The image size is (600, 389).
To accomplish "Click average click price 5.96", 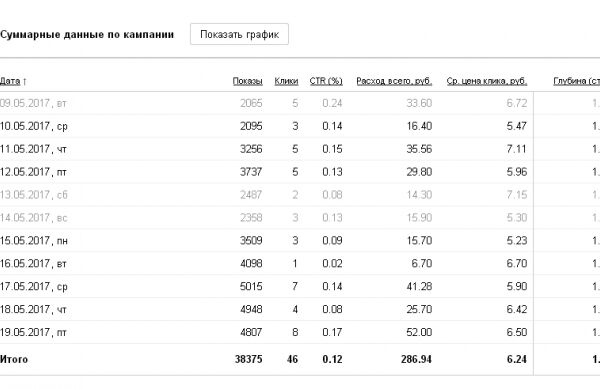I will click(x=517, y=172).
